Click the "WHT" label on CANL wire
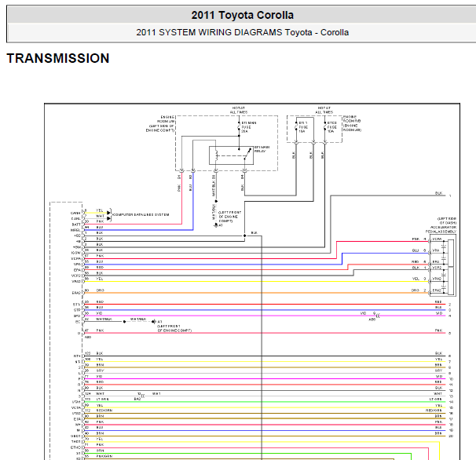476x460 pixels. coord(101,216)
